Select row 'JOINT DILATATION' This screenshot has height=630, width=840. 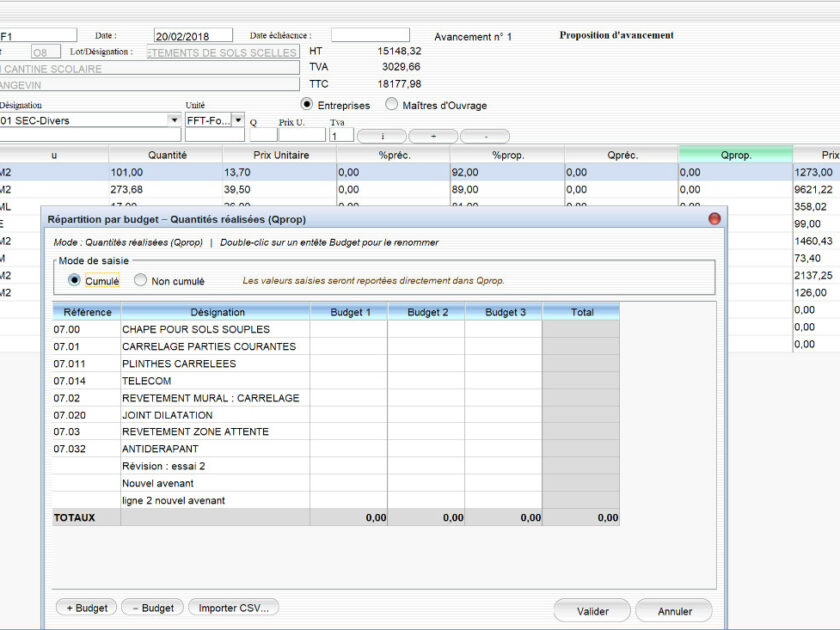tap(336, 415)
